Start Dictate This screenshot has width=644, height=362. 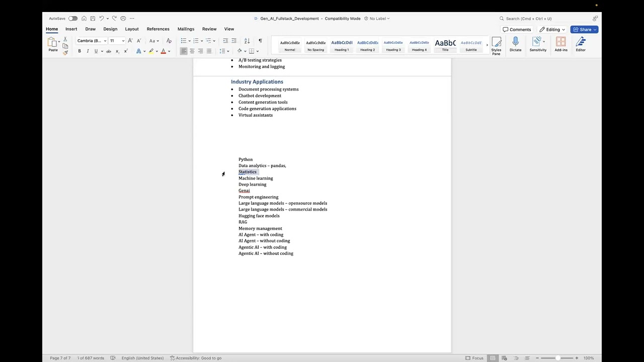(x=515, y=45)
